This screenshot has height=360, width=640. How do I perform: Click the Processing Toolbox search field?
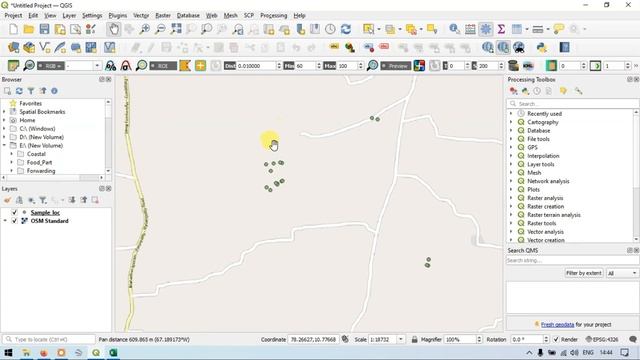pyautogui.click(x=573, y=104)
